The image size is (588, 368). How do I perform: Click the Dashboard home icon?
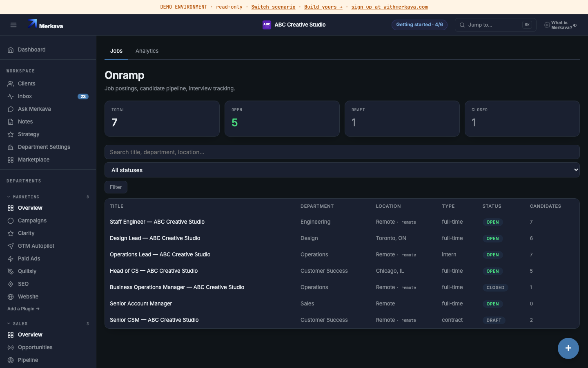[x=11, y=50]
